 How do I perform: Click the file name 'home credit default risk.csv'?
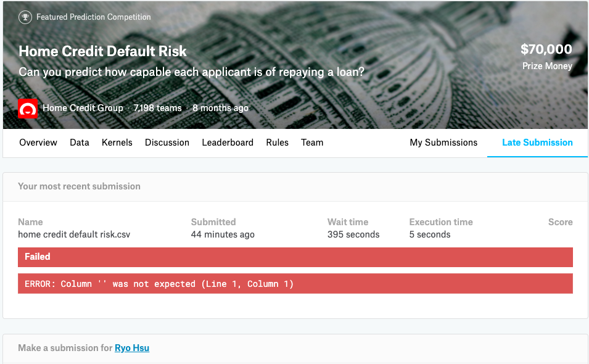pyautogui.click(x=74, y=235)
